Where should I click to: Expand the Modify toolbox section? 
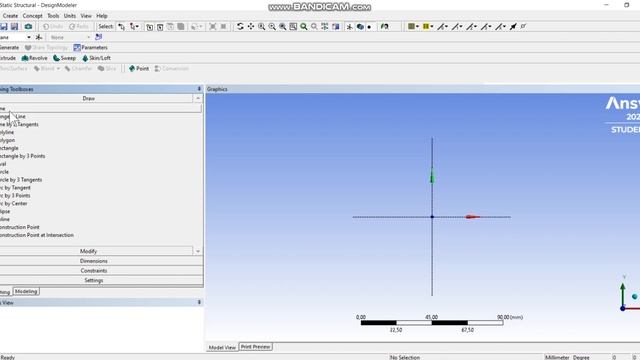coord(89,251)
